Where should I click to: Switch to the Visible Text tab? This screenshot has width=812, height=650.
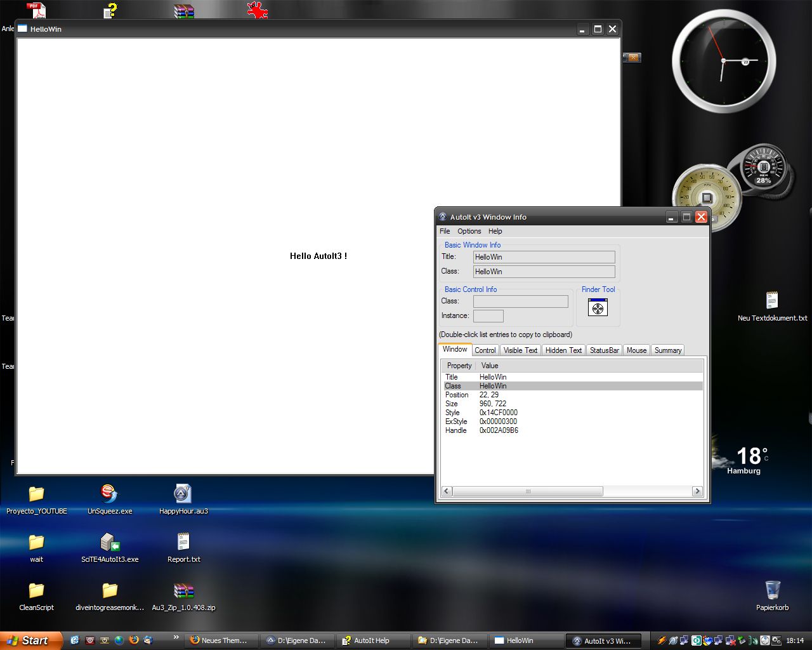coord(520,350)
